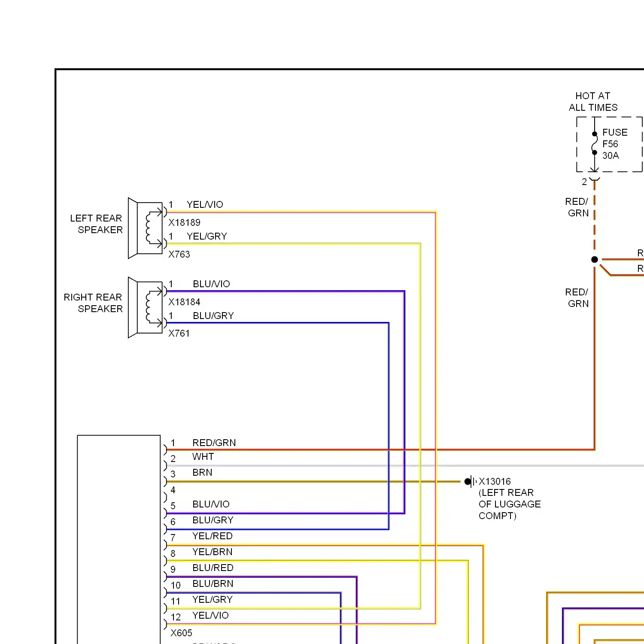This screenshot has width=644, height=644.
Task: Click the left rear speaker symbol
Action: click(x=146, y=228)
